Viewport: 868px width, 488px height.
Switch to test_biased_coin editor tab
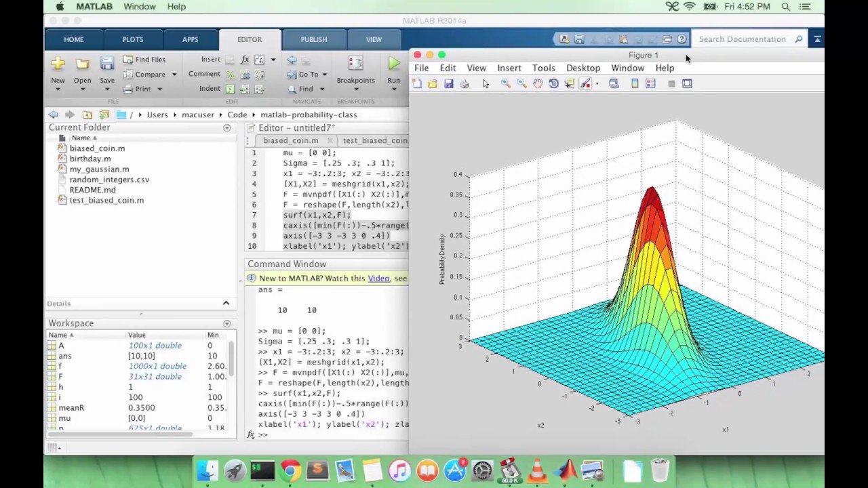point(374,140)
